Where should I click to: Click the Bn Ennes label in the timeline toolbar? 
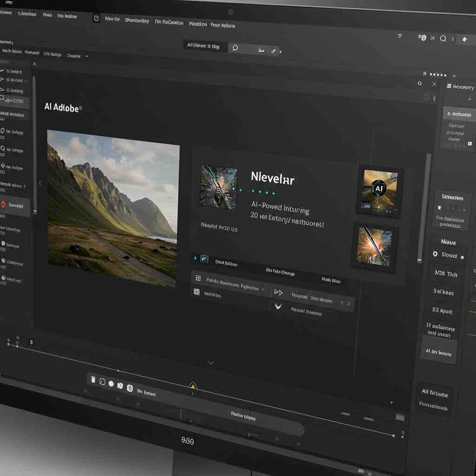[x=146, y=392]
